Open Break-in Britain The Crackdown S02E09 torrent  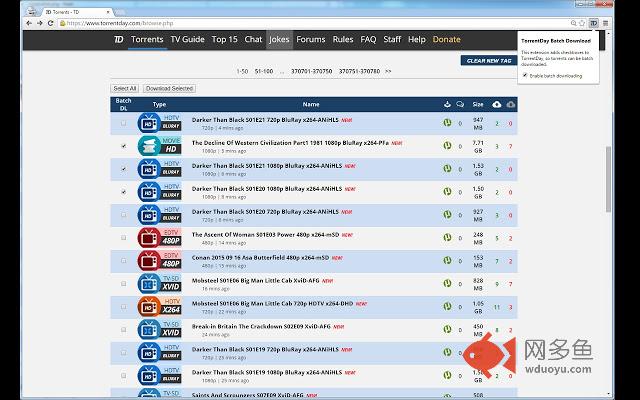click(x=261, y=327)
